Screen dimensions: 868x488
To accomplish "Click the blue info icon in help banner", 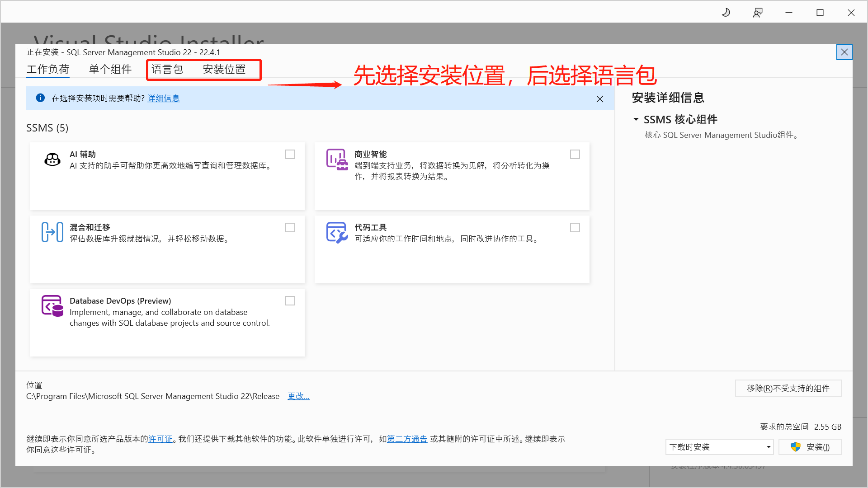I will point(40,98).
